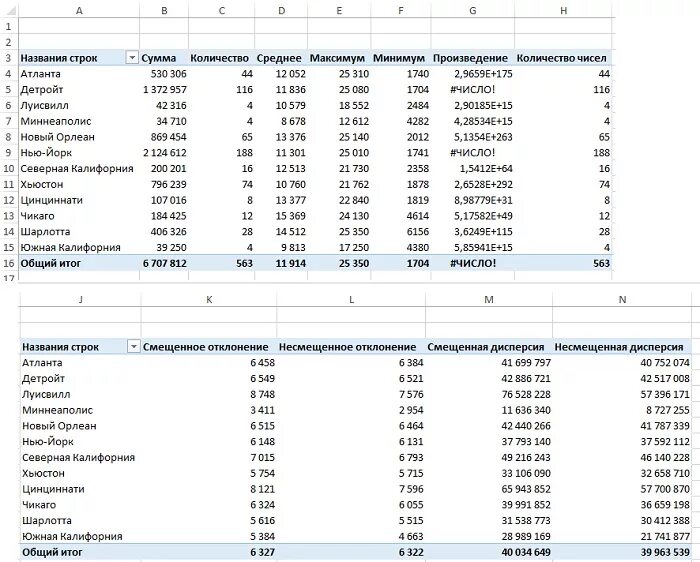This screenshot has height=562, width=700.
Task: Click the 'Максимум' header cell
Action: [337, 58]
